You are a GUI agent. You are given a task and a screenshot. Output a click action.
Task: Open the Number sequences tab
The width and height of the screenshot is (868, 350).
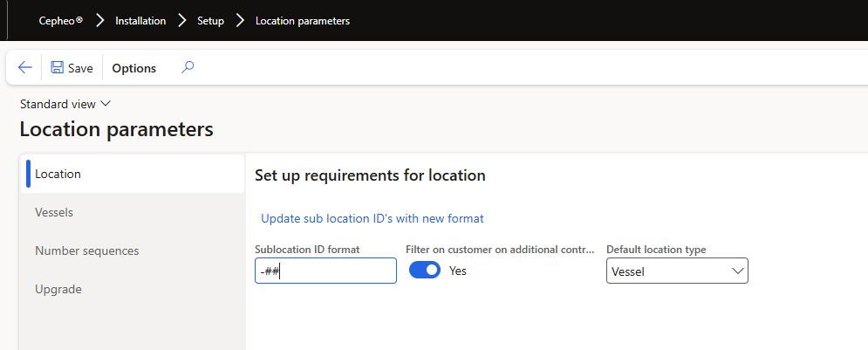(86, 250)
